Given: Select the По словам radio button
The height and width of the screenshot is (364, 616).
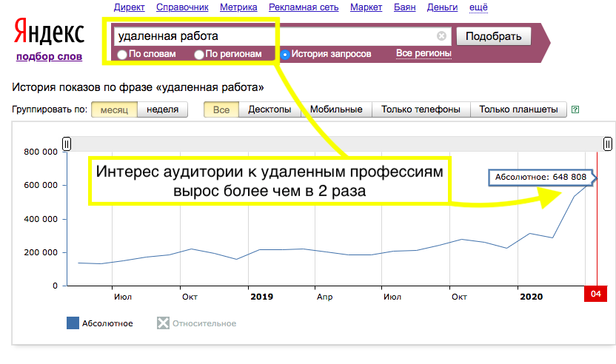Looking at the screenshot, I should pos(121,55).
